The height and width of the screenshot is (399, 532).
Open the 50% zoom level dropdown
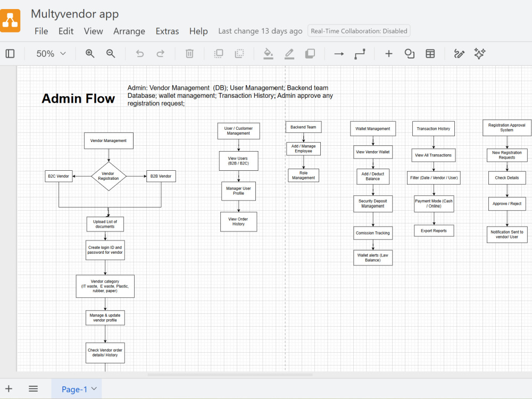point(51,54)
